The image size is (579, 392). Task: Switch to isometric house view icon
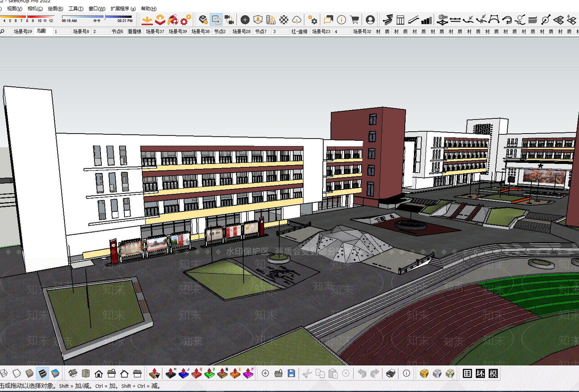pos(73,373)
